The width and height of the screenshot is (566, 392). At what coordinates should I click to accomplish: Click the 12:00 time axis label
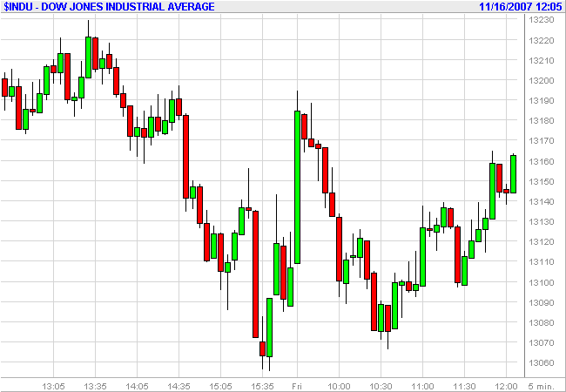(506, 387)
